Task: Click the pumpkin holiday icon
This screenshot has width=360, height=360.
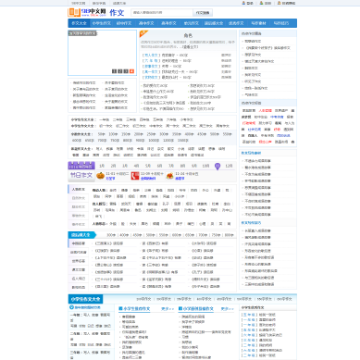Action: 100,175
